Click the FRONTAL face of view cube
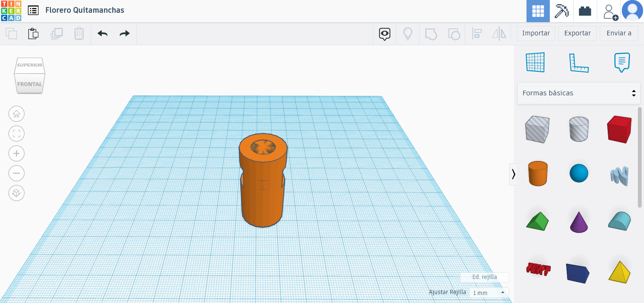This screenshot has width=644, height=303. click(30, 84)
